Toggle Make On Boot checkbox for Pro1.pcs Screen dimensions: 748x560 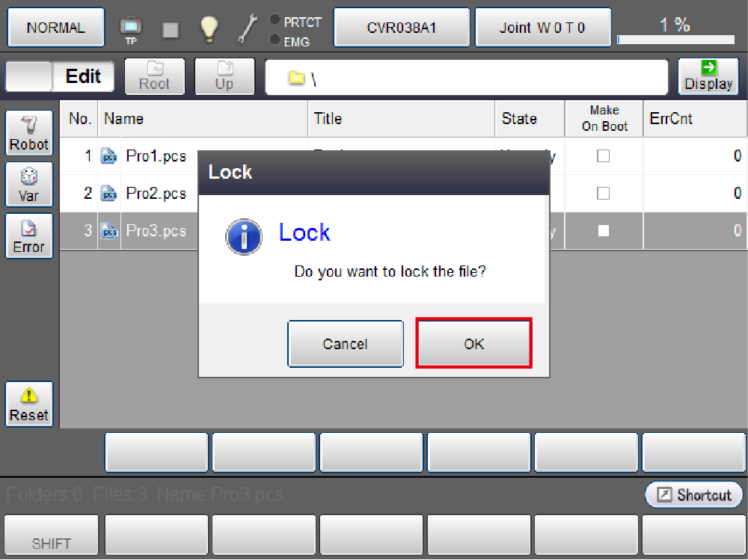click(x=603, y=156)
